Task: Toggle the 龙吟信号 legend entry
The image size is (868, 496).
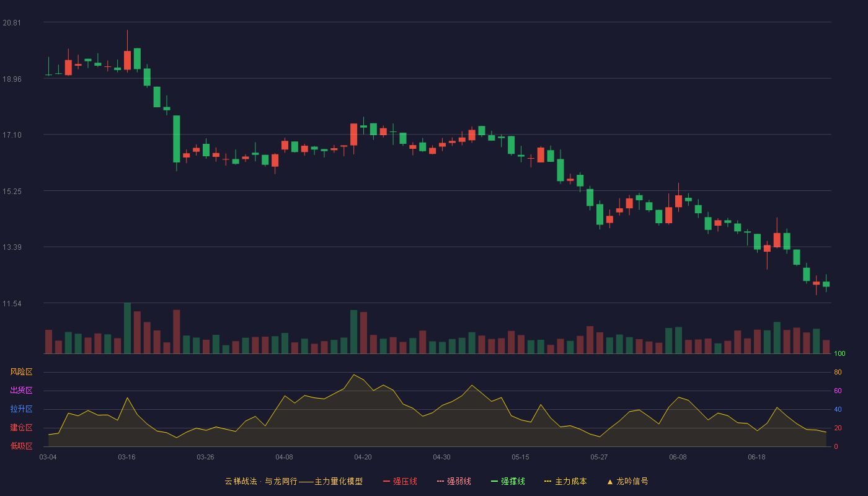Action: coord(627,481)
